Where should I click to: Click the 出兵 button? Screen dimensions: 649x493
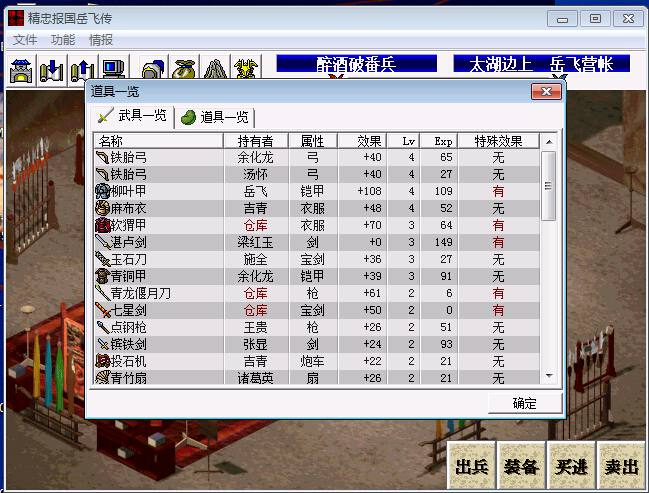click(x=470, y=467)
